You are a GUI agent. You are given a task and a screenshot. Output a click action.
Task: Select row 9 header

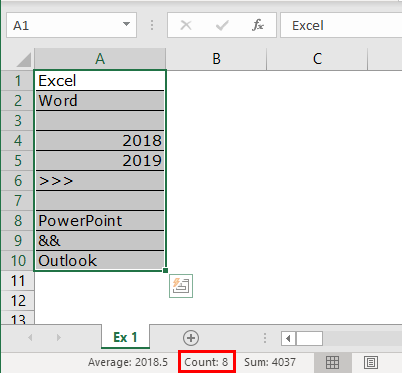tap(18, 241)
